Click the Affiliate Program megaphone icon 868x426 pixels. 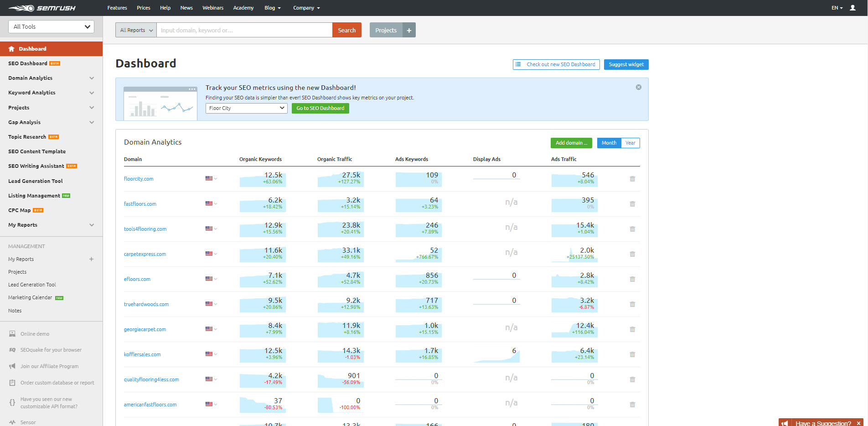[x=12, y=366]
